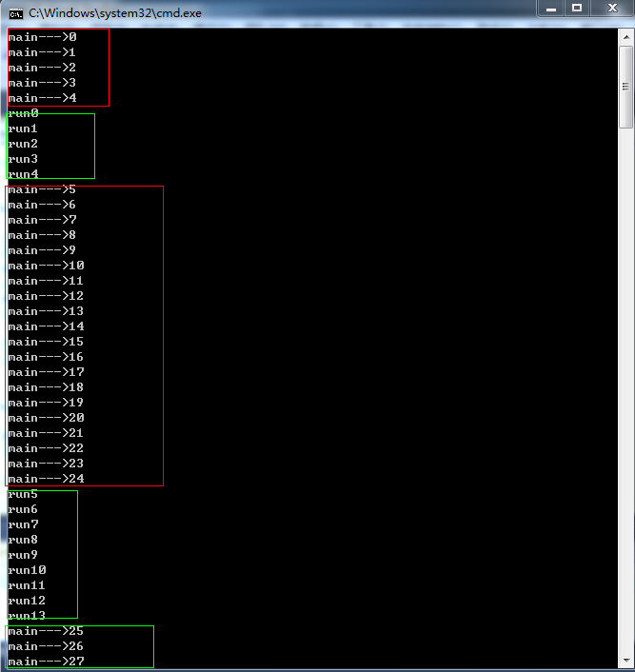Click the output line run3
Viewport: 635px width, 672px height.
pyautogui.click(x=23, y=159)
